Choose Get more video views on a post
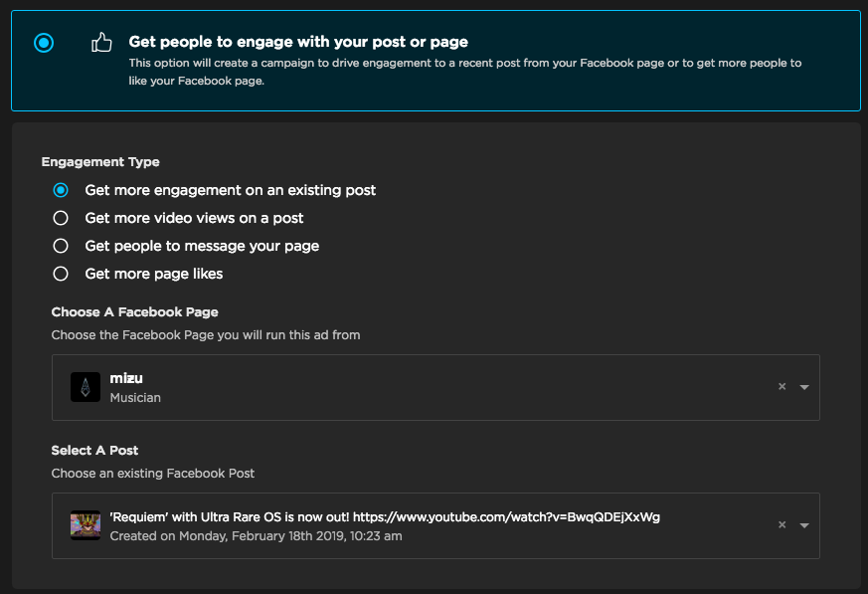The image size is (868, 594). point(61,218)
